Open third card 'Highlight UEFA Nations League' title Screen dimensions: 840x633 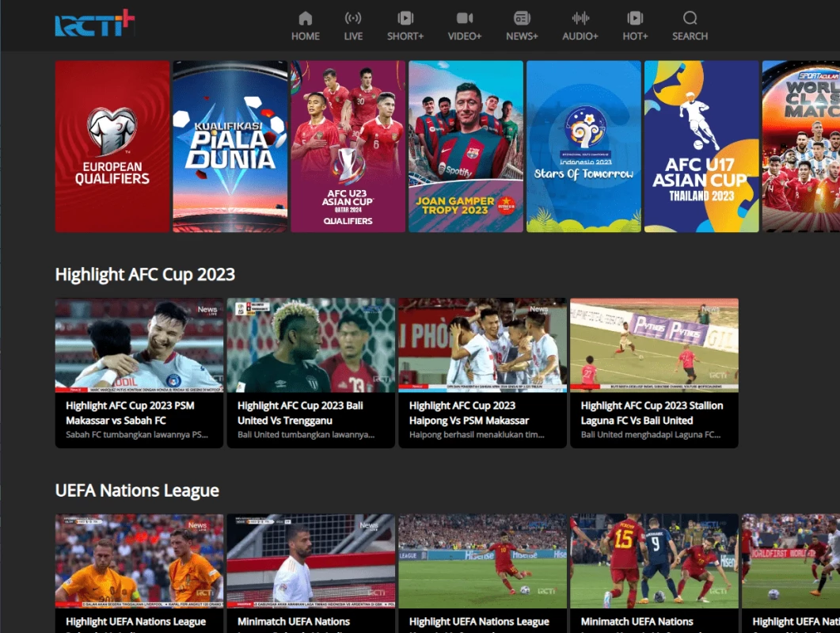(x=479, y=622)
